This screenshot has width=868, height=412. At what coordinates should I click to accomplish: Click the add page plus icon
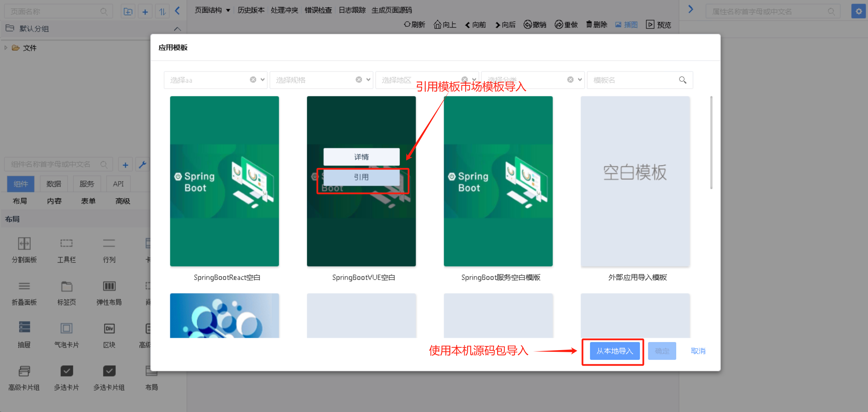[x=145, y=11]
